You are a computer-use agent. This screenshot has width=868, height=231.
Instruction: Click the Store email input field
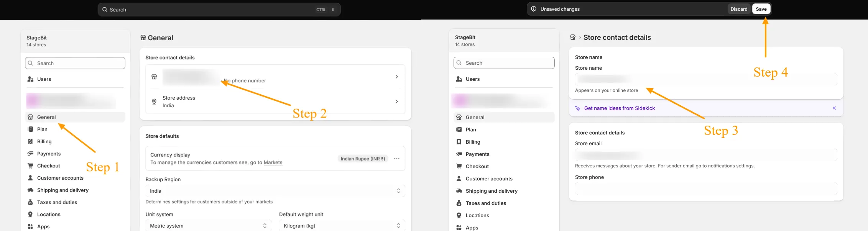(706, 154)
